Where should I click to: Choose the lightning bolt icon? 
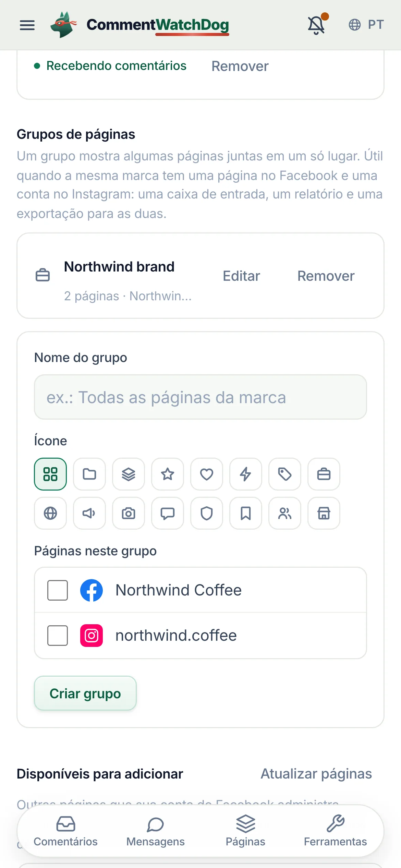point(246,474)
